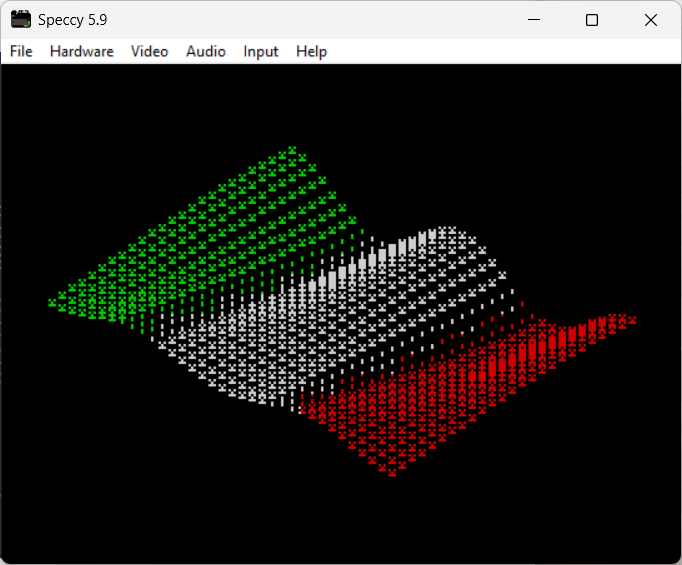682x565 pixels.
Task: Minimize the Speccy window
Action: point(534,20)
